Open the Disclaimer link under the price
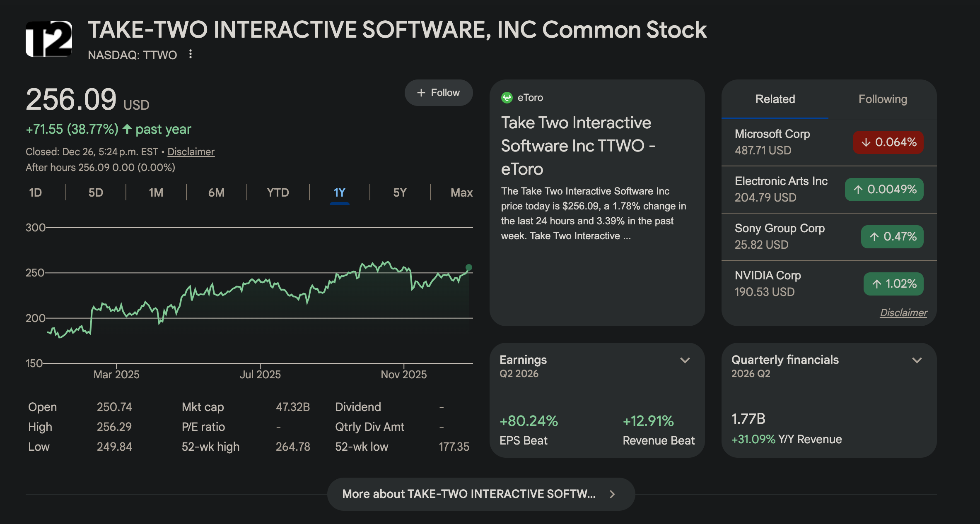Viewport: 980px width, 524px height. click(191, 152)
